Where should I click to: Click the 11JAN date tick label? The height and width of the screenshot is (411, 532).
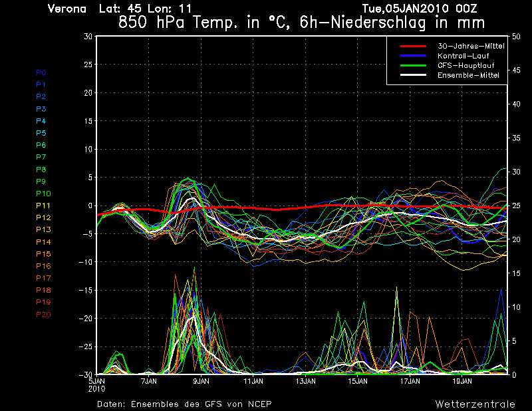click(253, 382)
